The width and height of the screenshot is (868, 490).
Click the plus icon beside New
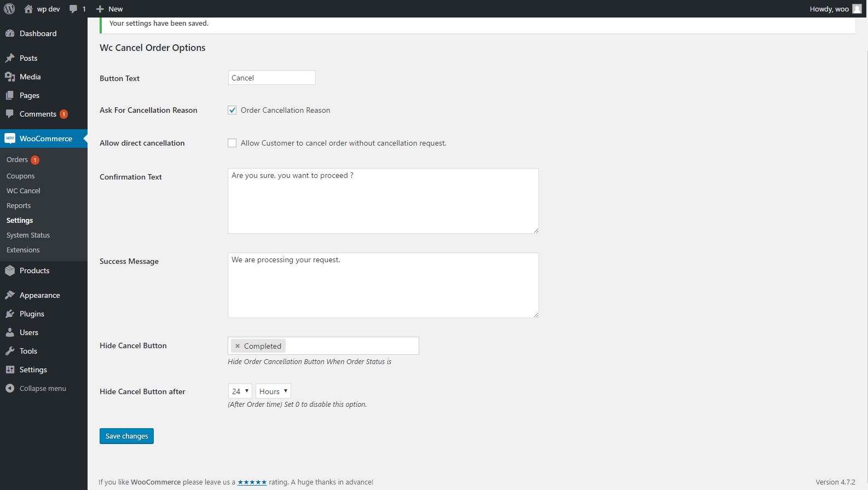tap(100, 9)
